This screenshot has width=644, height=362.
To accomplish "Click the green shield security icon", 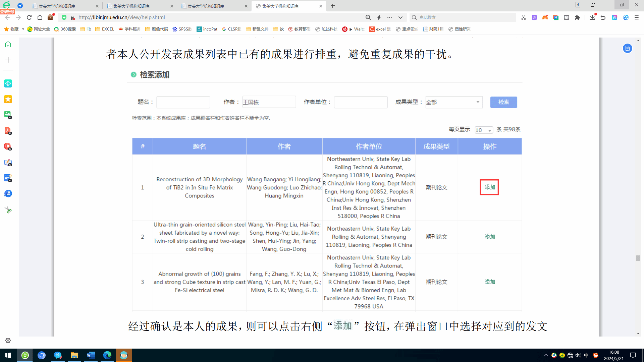I will coord(64,17).
